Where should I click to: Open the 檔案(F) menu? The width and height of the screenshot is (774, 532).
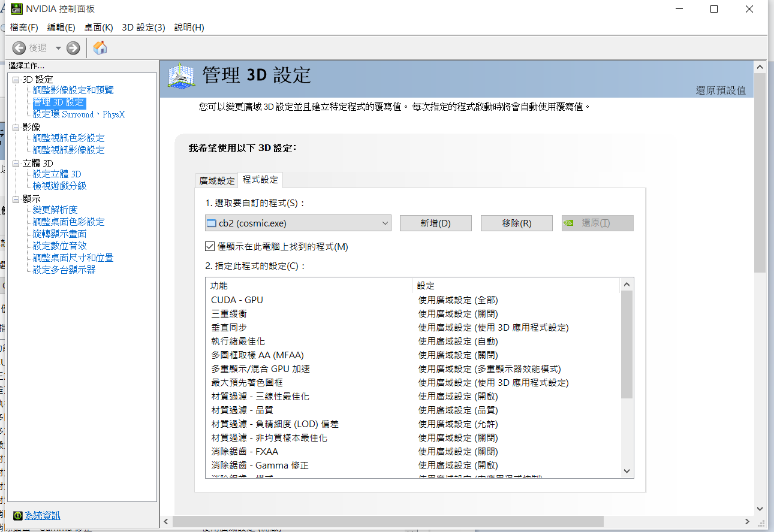coord(24,28)
